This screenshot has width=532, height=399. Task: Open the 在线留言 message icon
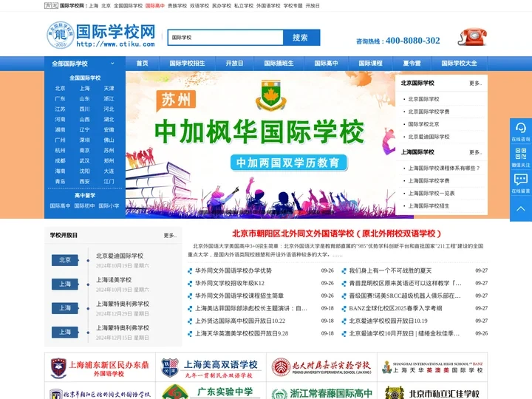(x=521, y=183)
